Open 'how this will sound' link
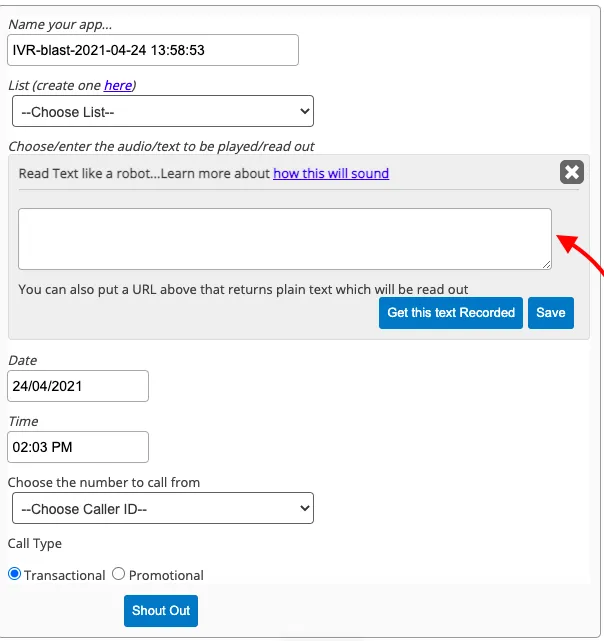The height and width of the screenshot is (641, 604). [331, 173]
